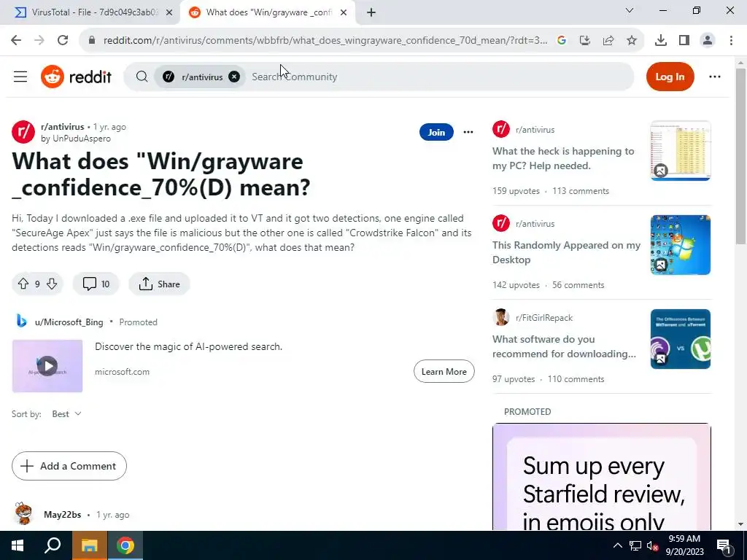Share this page from address bar
Screen dimensions: 747x560
pyautogui.click(x=608, y=41)
